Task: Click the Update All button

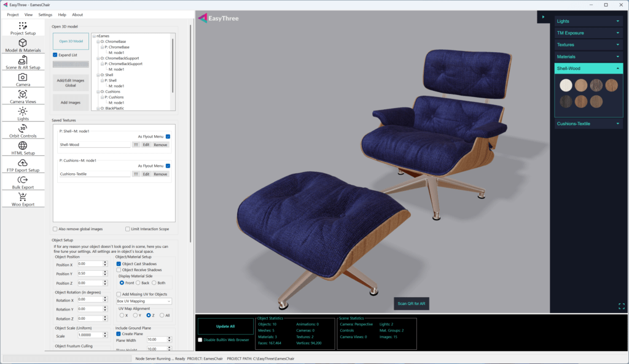Action: [225, 327]
